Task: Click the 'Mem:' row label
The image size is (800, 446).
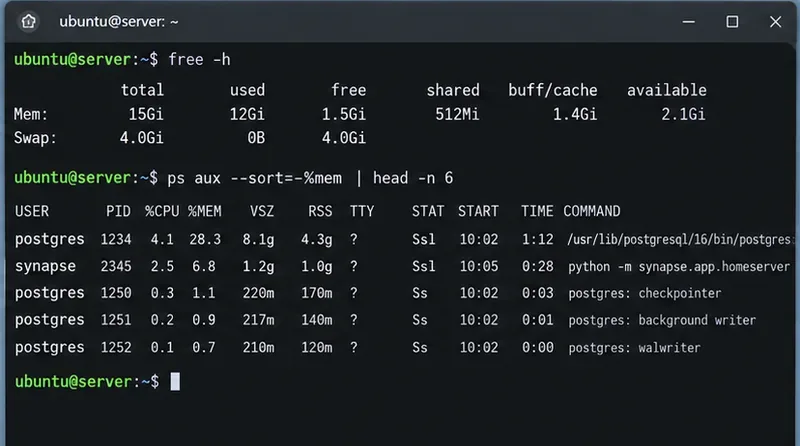Action: (31, 114)
